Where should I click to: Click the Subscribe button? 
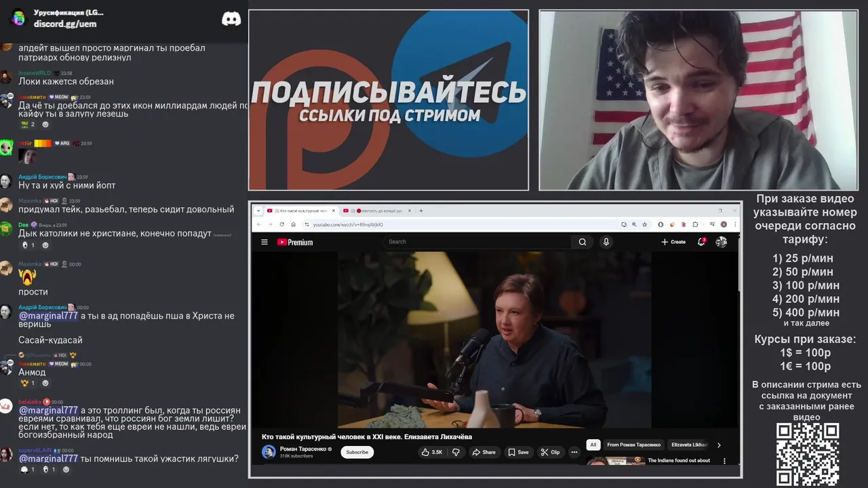click(x=357, y=452)
